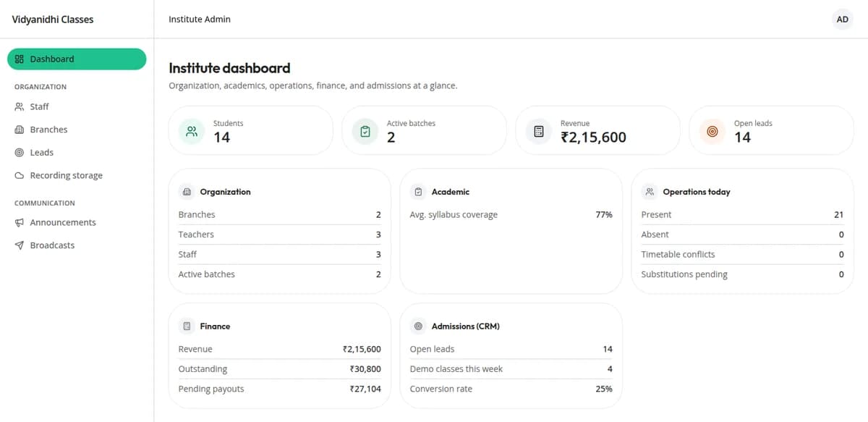This screenshot has width=868, height=422.
Task: Click the Active batches clipboard icon
Action: pos(365,132)
